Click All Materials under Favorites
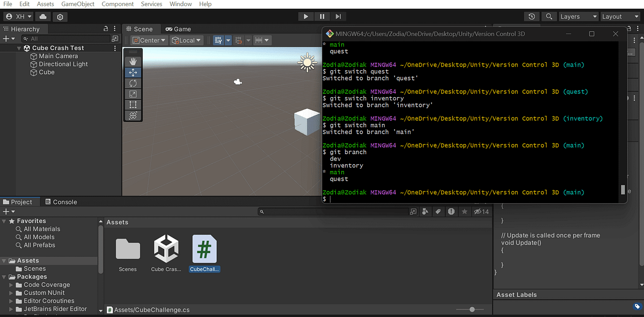The width and height of the screenshot is (644, 317). tap(42, 229)
